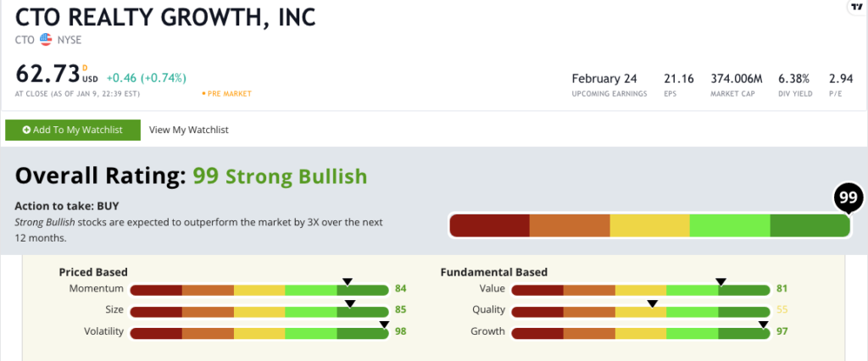The width and height of the screenshot is (868, 361).
Task: Click the 62.73 stock price
Action: (x=47, y=74)
